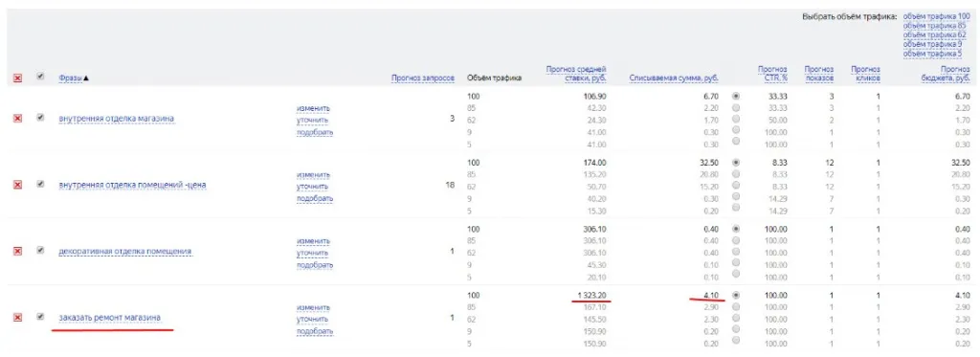Sort by 'Прогноз средней ставки, руб.' header
The image size is (980, 357).
point(575,74)
